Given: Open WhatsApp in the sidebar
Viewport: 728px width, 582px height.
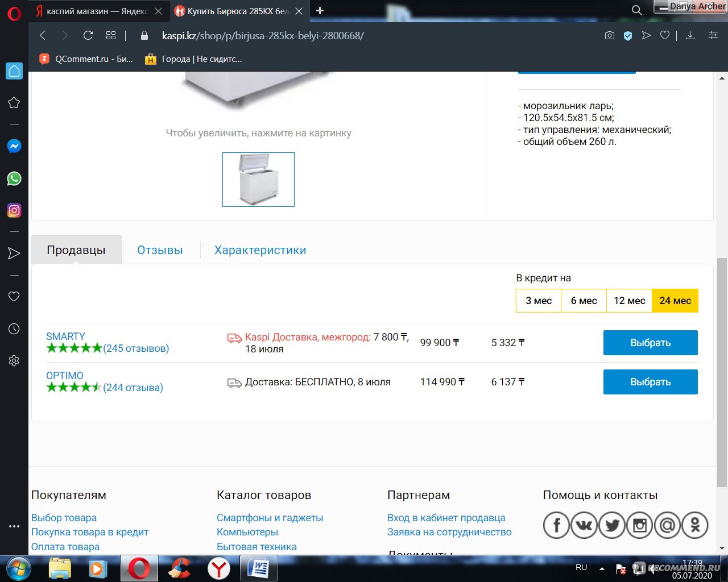Looking at the screenshot, I should 14,178.
